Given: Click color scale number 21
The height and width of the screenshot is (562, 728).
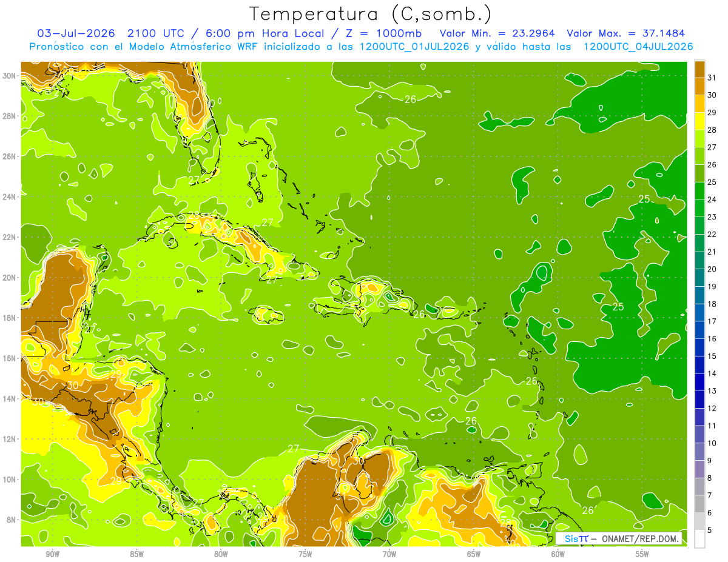Looking at the screenshot, I should (x=712, y=252).
